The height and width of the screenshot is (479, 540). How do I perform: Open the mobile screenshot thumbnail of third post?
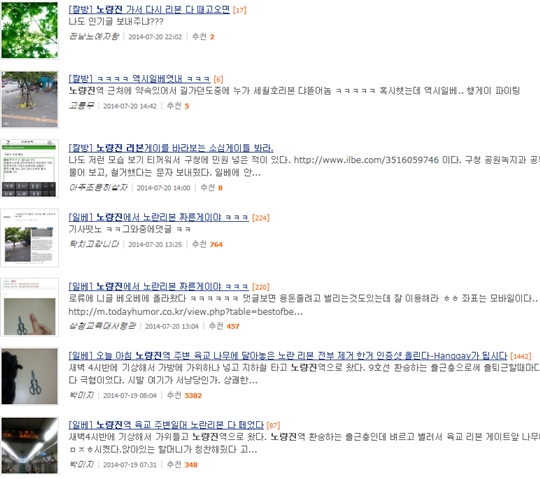click(x=30, y=169)
